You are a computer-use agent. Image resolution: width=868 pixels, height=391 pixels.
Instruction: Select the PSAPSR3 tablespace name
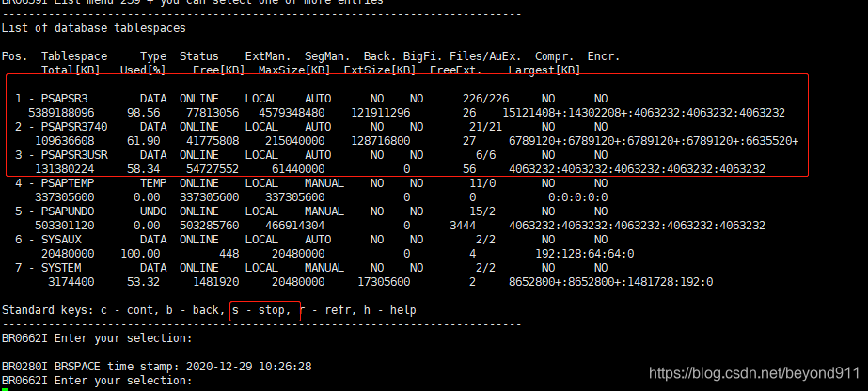coord(64,99)
